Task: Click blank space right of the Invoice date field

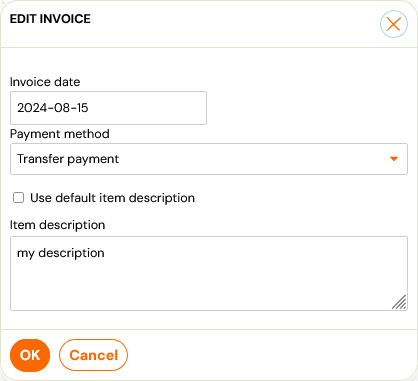Action: click(307, 108)
